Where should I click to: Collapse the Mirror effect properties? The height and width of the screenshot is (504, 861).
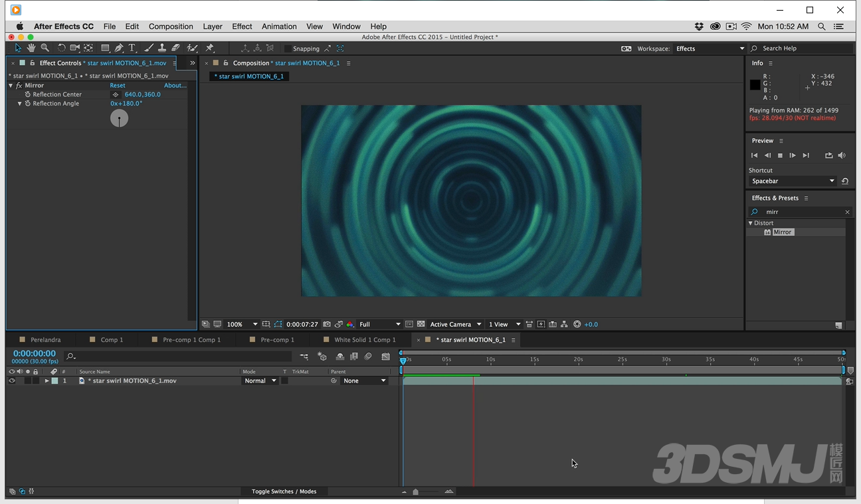(x=11, y=86)
